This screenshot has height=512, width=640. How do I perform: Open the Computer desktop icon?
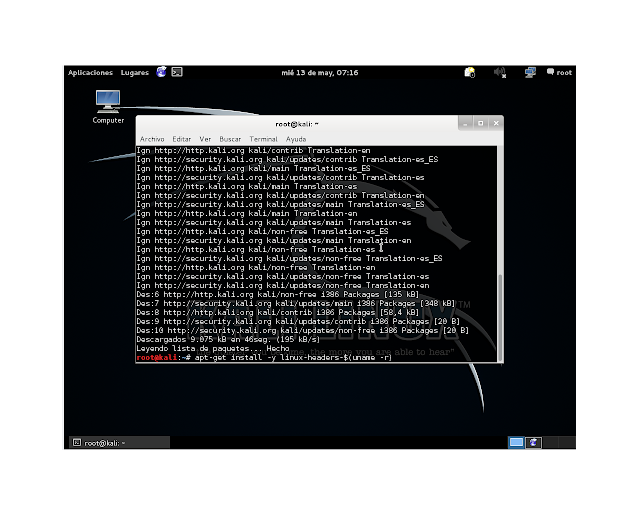108,107
